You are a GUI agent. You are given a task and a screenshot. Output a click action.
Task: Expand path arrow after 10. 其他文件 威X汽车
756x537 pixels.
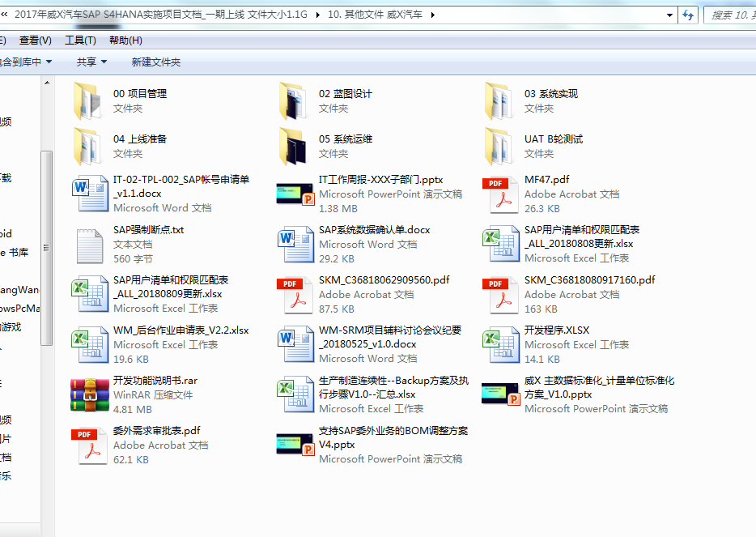(434, 15)
